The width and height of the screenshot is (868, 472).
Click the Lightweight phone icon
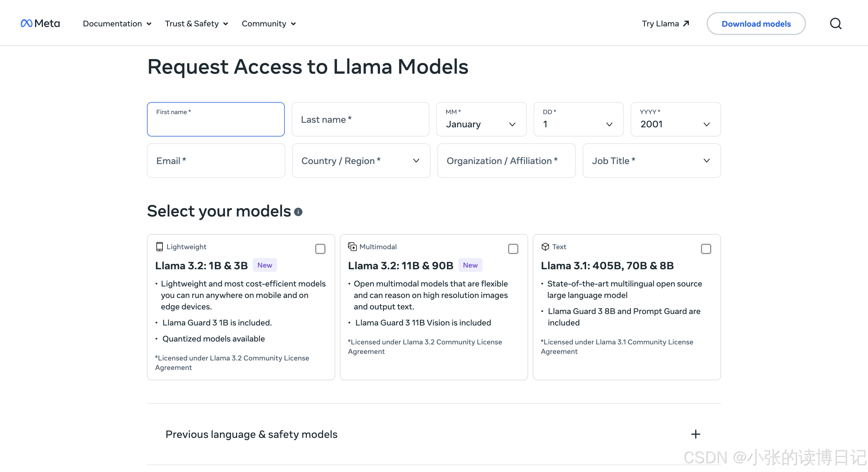tap(159, 247)
